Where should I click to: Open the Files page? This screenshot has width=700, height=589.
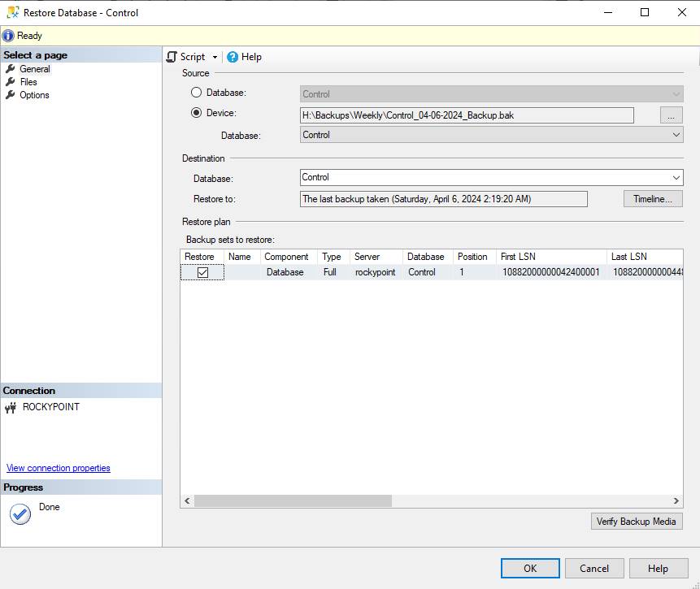28,82
